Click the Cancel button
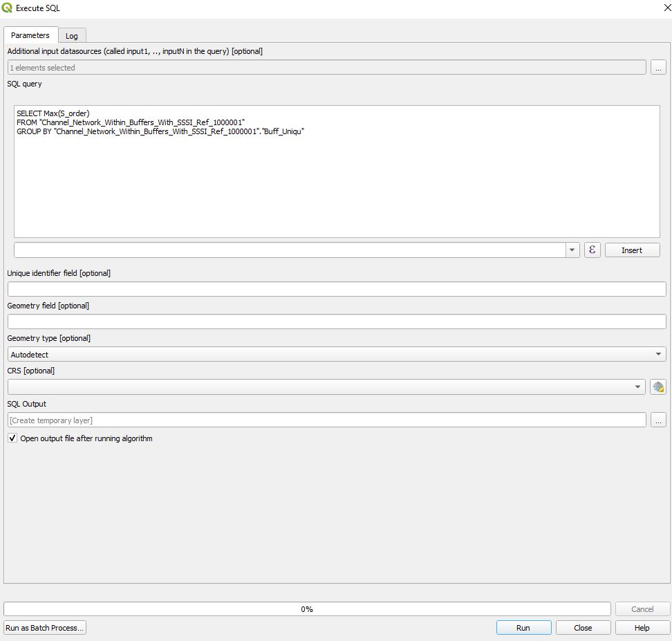Image resolution: width=672 pixels, height=641 pixels. click(642, 609)
